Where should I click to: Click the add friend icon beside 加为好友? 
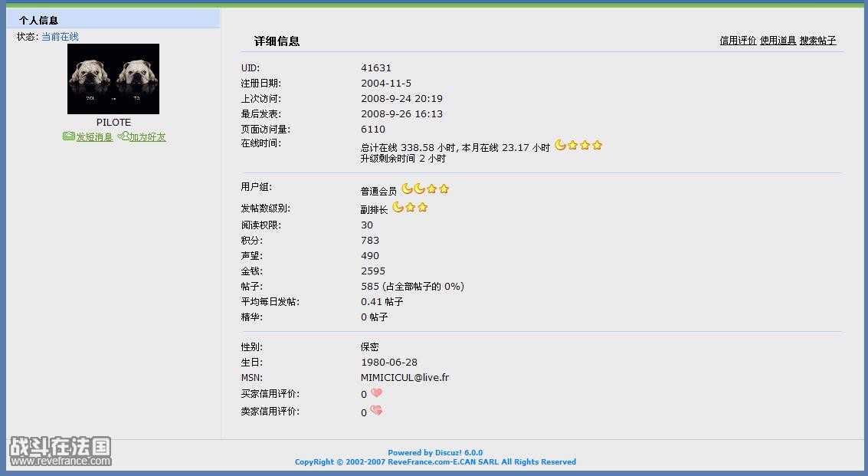tap(123, 136)
